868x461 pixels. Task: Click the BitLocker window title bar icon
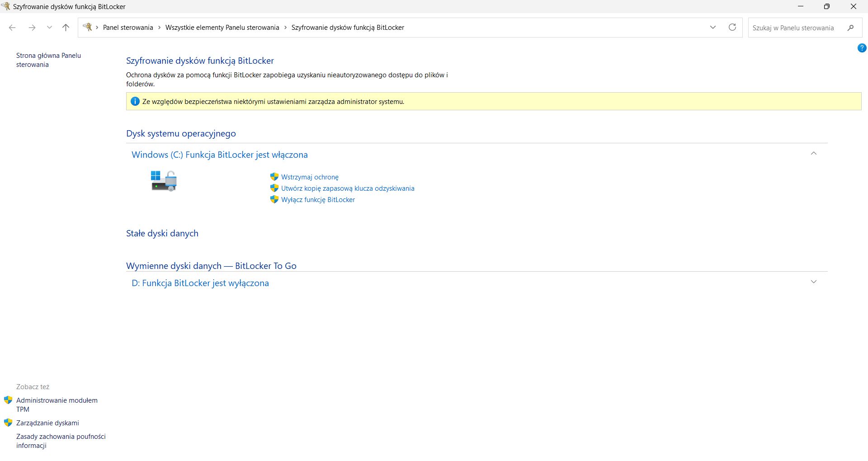pyautogui.click(x=5, y=6)
